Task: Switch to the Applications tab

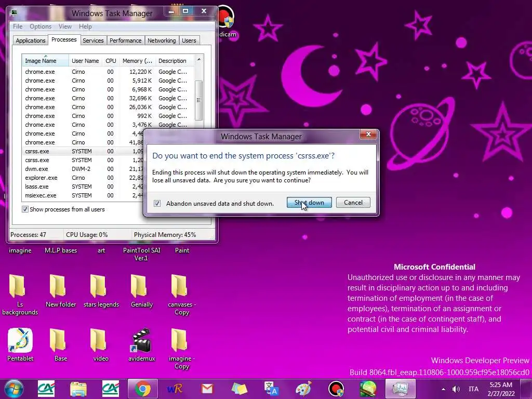Action: [x=31, y=41]
